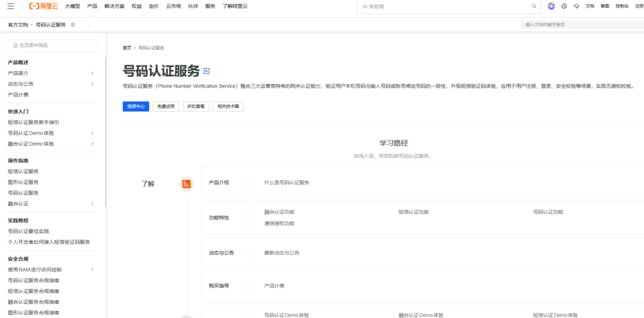Open 图形认证服务合规指南 sidebar item
The width and height of the screenshot is (644, 318).
[x=34, y=313]
